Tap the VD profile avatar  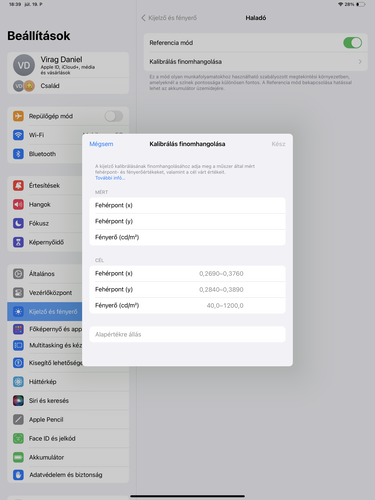[24, 65]
